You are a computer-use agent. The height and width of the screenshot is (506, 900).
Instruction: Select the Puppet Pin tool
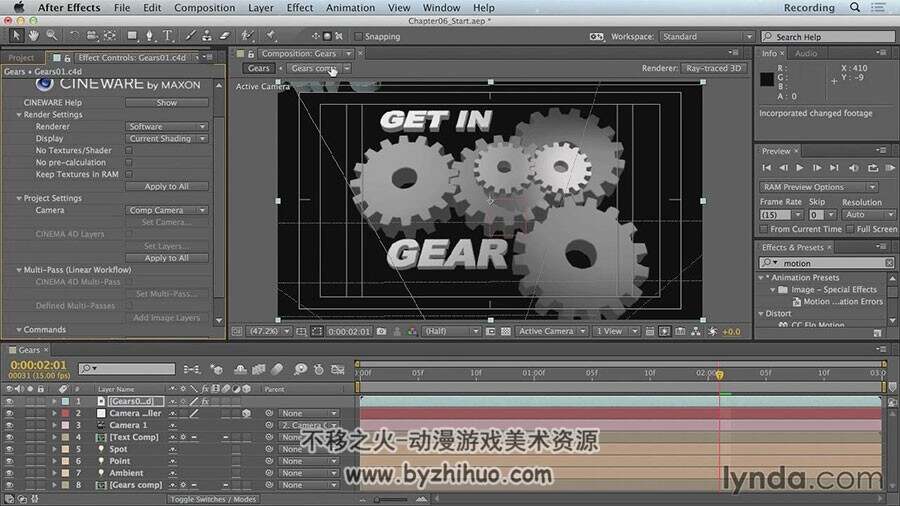(270, 36)
